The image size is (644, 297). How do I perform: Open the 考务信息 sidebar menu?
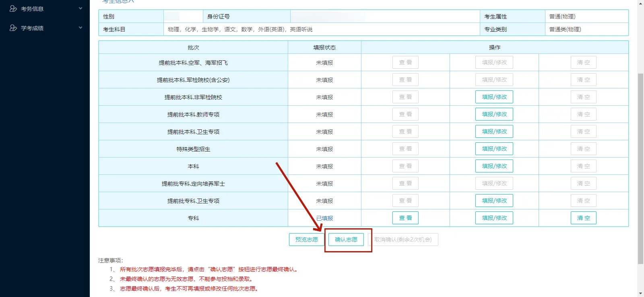coord(32,8)
